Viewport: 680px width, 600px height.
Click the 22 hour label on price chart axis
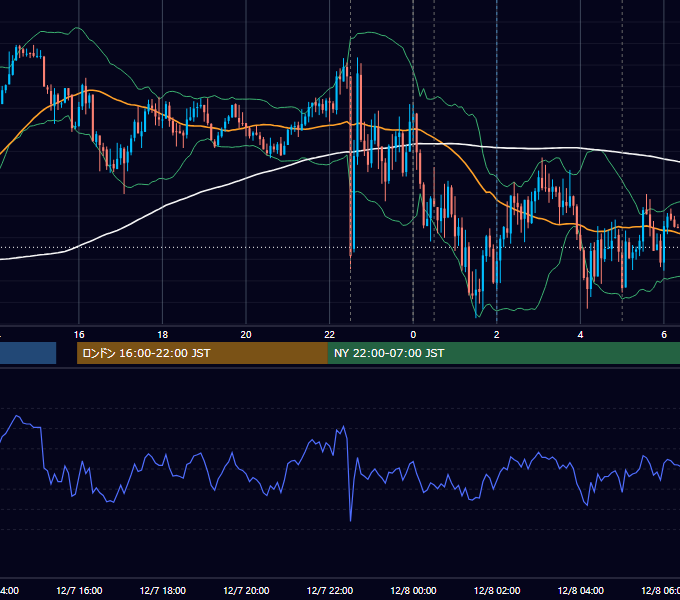click(x=330, y=335)
